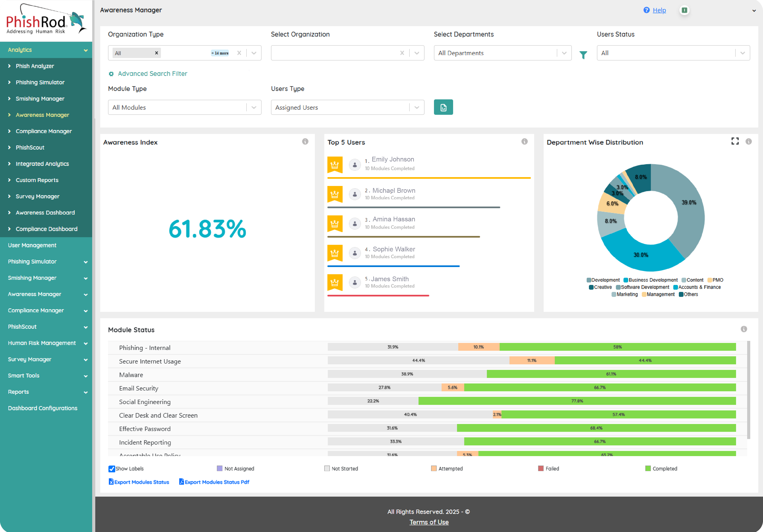Click the teal export report icon button
The height and width of the screenshot is (532, 763).
(443, 107)
